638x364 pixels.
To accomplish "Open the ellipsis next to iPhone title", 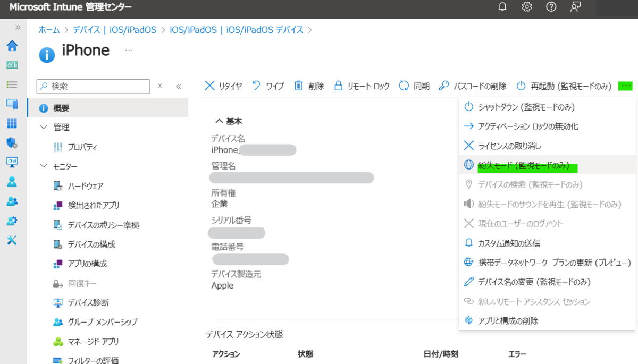I will 129,50.
